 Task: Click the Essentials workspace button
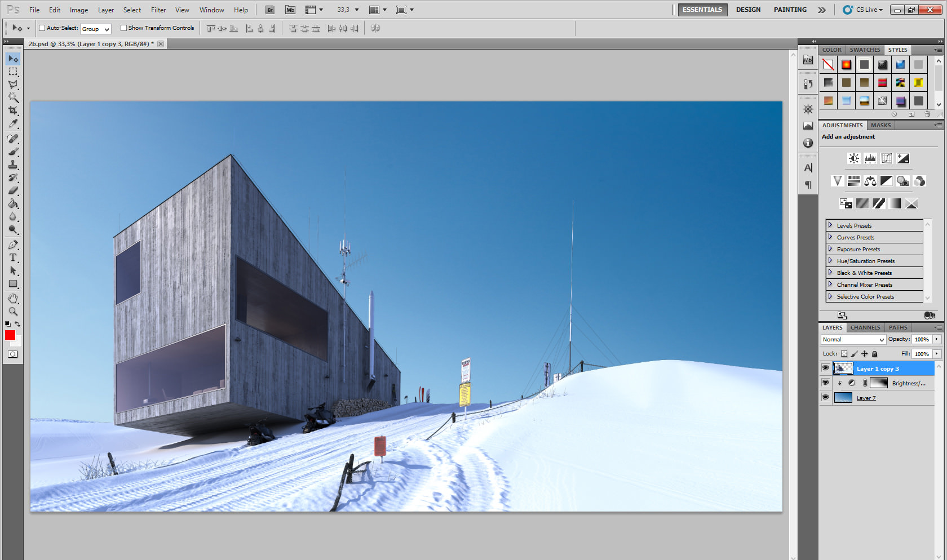702,10
